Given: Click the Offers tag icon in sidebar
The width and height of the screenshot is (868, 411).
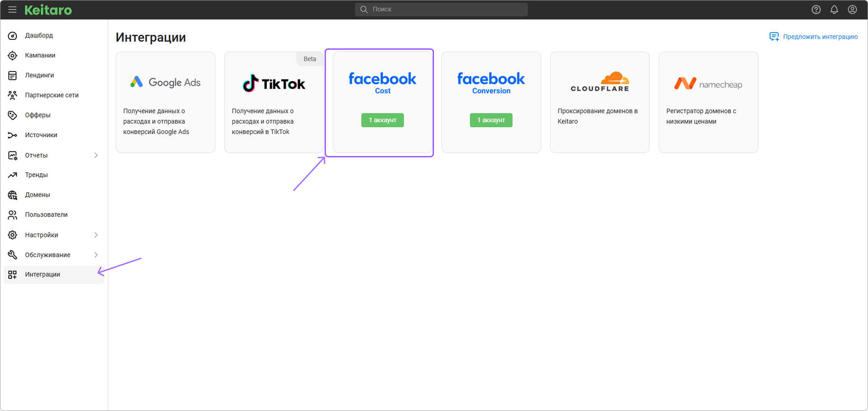Looking at the screenshot, I should tap(13, 115).
